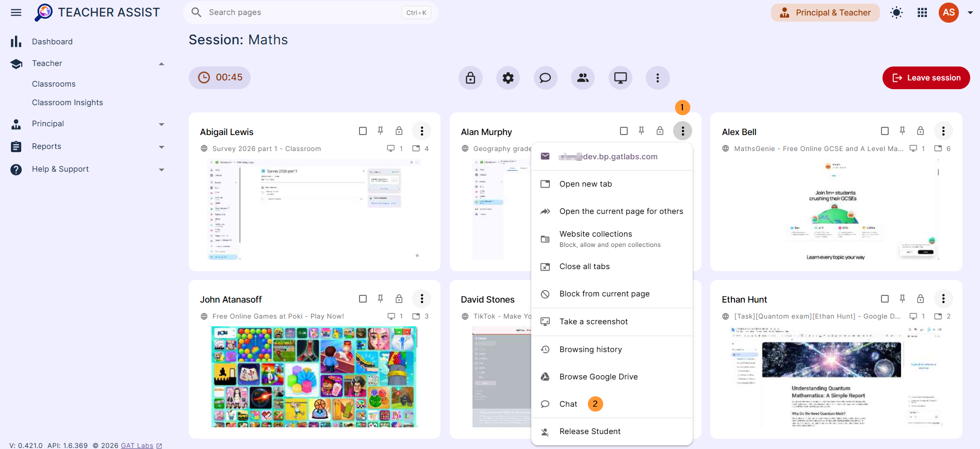
Task: Lock Ethan Hunt's screen
Action: 921,298
